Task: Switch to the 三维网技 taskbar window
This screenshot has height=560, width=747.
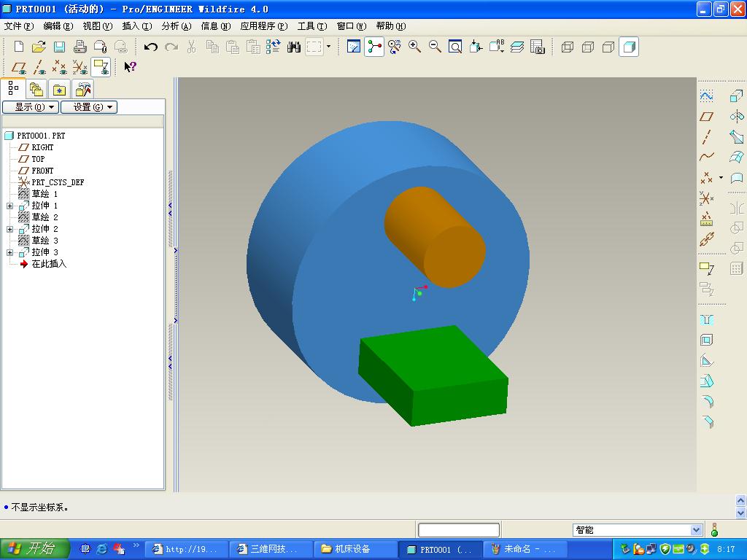Action: pyautogui.click(x=270, y=549)
